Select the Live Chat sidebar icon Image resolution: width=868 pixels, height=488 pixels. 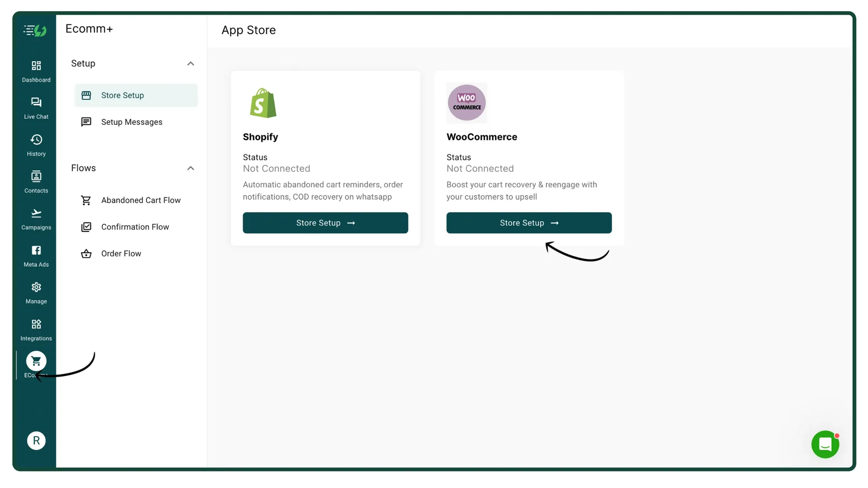click(36, 108)
